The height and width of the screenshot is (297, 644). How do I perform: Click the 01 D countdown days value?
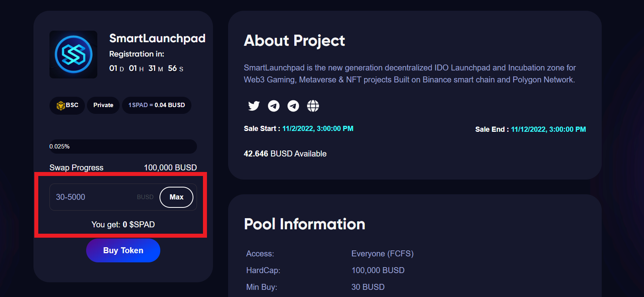point(116,68)
